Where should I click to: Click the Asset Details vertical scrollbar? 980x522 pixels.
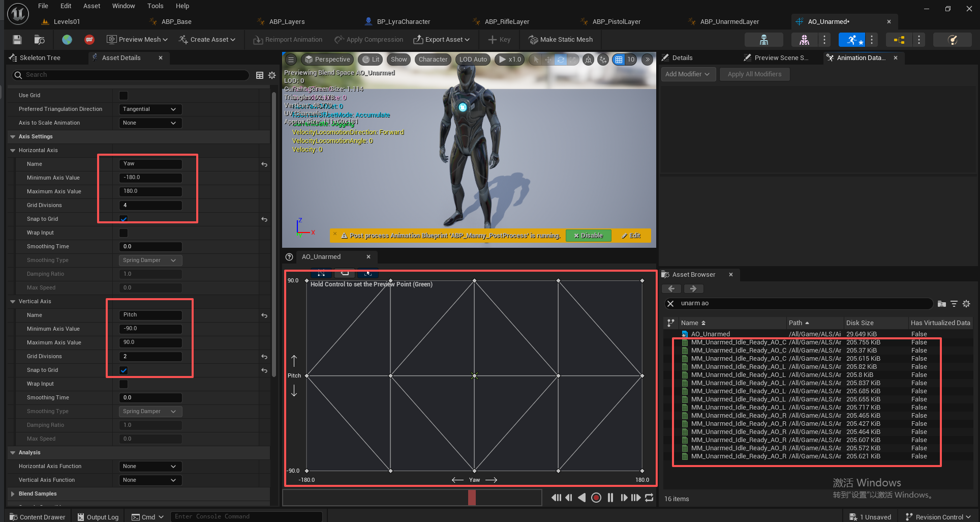point(274,234)
